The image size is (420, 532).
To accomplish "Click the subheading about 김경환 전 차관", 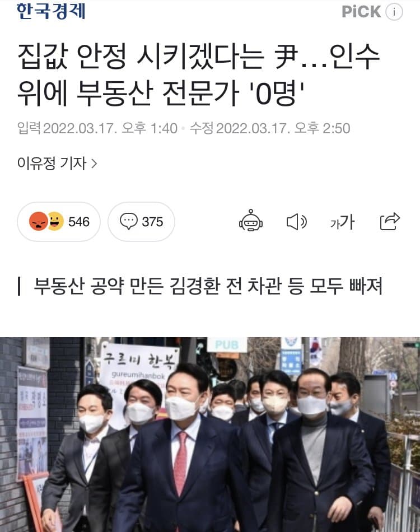I will [x=208, y=286].
